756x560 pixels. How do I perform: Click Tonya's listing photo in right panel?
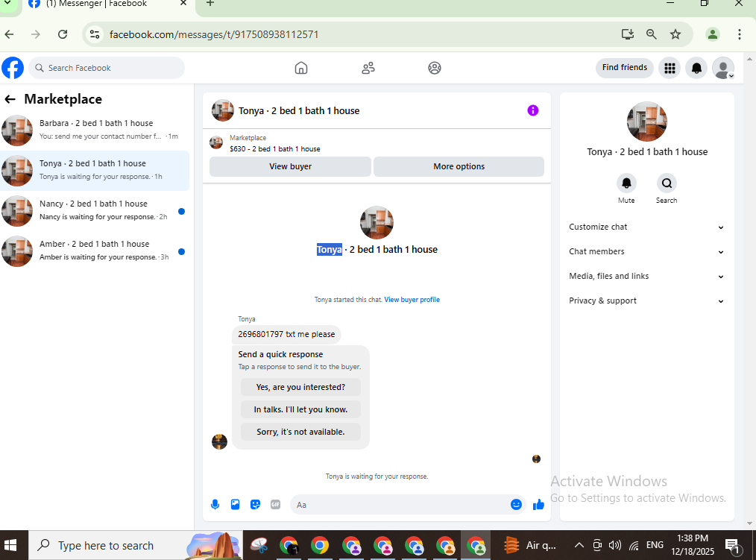(x=646, y=122)
